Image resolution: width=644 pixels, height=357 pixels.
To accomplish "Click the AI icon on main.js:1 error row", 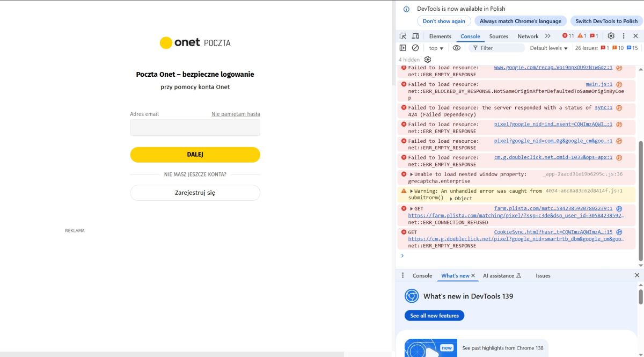I will [x=619, y=84].
